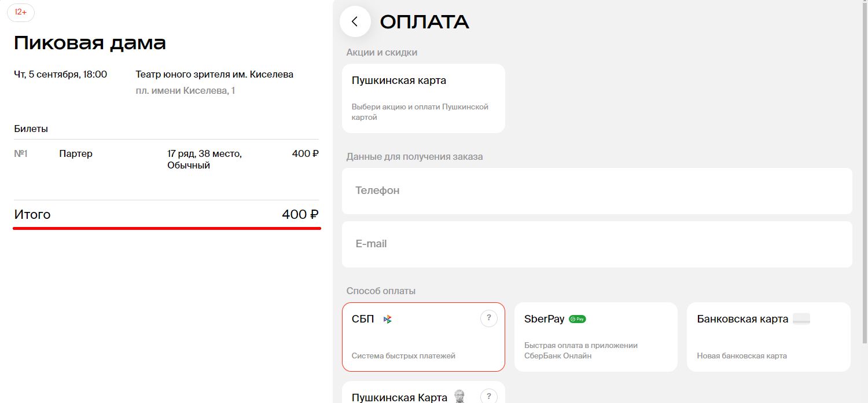Click the Pushkin portrait icon

tap(460, 397)
